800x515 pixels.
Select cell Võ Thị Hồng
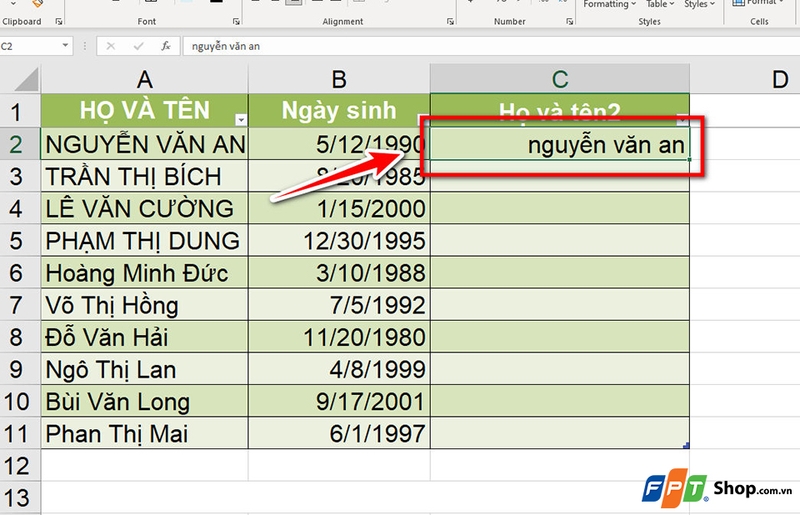click(144, 305)
